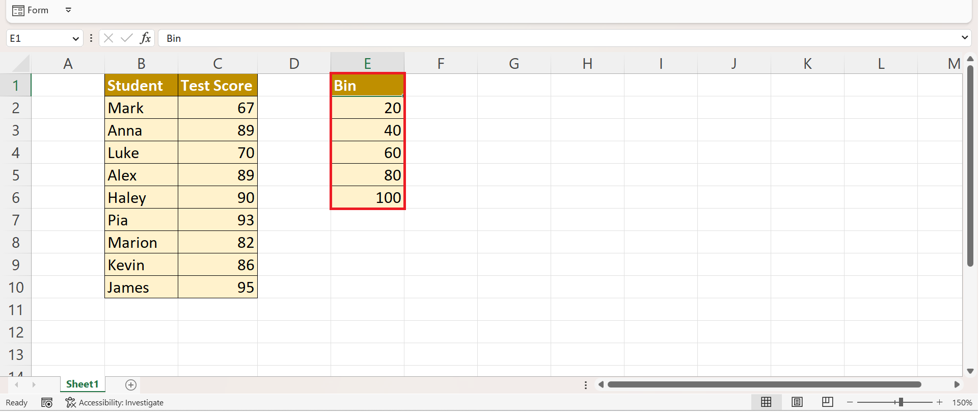Click the zoom slider handle

click(901, 402)
